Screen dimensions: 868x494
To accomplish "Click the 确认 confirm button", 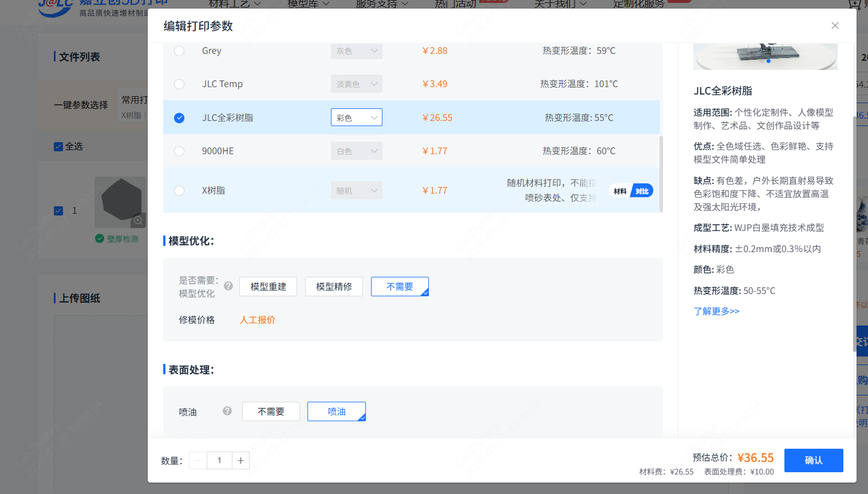I will [814, 460].
